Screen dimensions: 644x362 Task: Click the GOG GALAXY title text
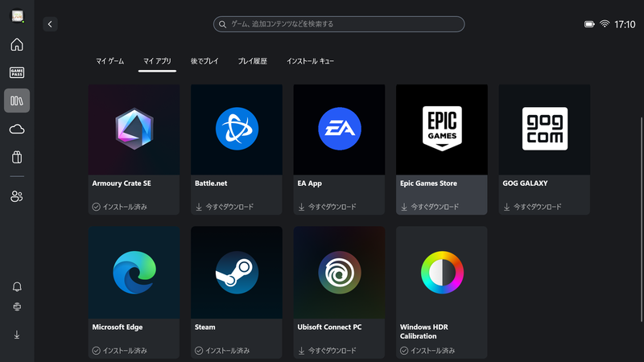525,183
